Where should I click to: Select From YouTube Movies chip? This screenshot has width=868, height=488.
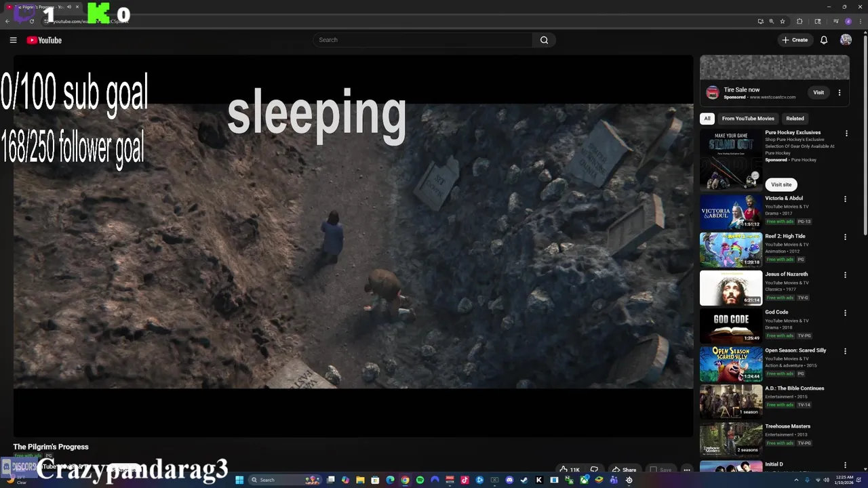coord(748,119)
